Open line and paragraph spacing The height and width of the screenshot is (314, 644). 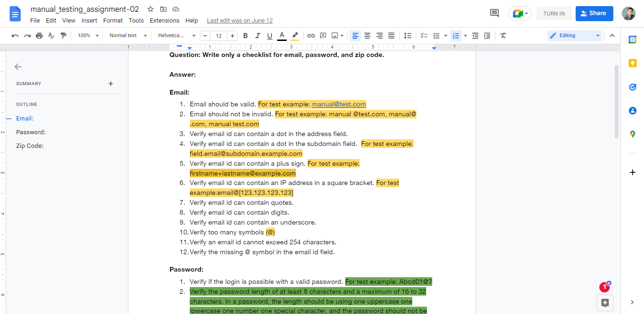point(407,36)
